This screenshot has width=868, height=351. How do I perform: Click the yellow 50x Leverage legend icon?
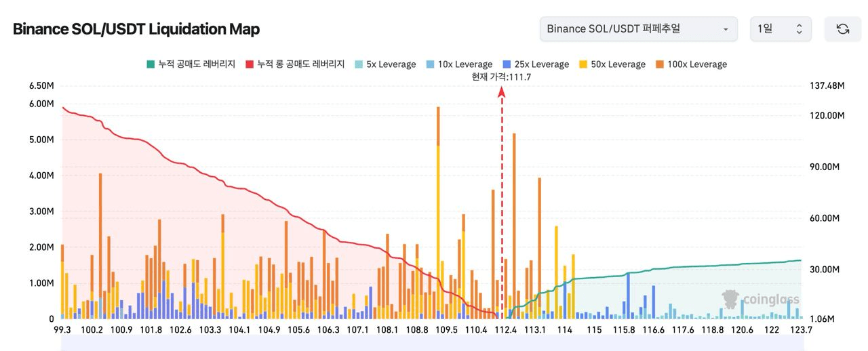(x=583, y=64)
